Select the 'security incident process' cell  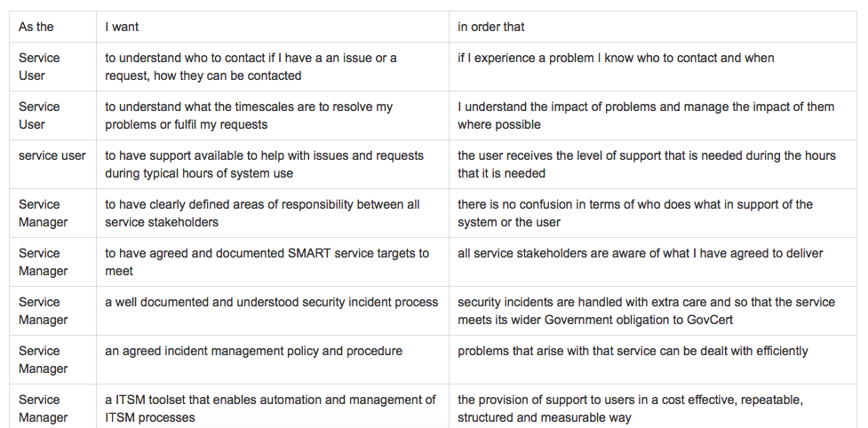tap(273, 311)
